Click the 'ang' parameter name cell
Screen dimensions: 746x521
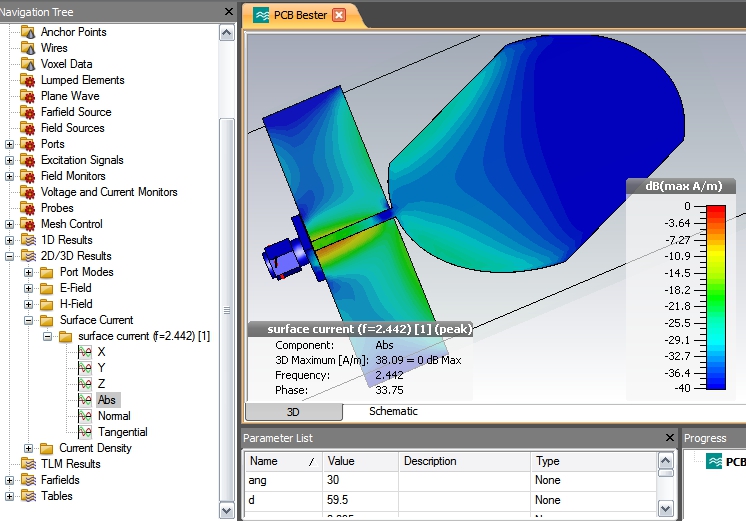(284, 481)
